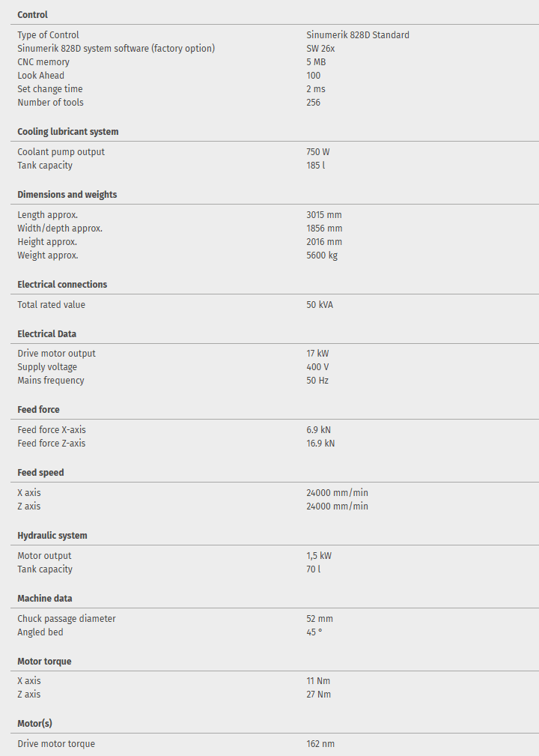Select the Length approx. value 3015 mm

click(324, 215)
